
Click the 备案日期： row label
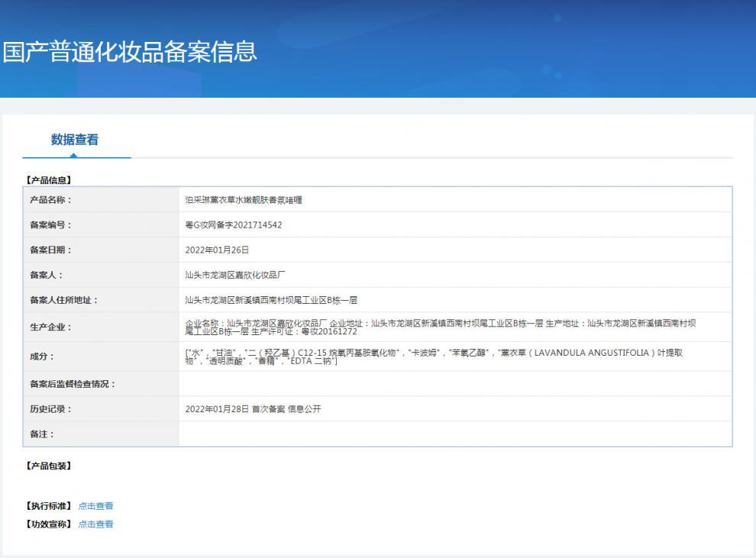point(50,250)
